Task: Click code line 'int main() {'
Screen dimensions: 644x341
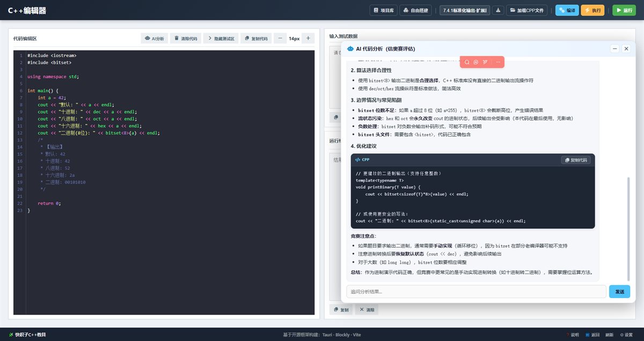Action: point(43,91)
